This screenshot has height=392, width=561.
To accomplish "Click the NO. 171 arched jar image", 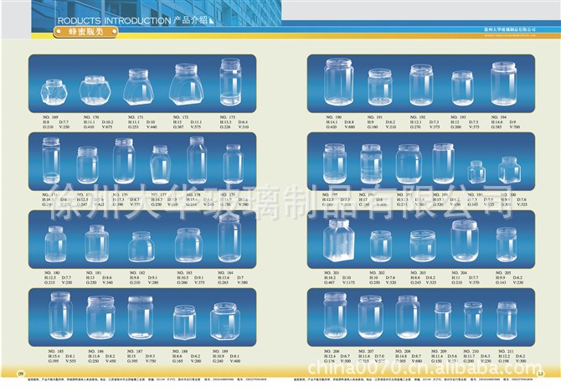I will pyautogui.click(x=138, y=86).
